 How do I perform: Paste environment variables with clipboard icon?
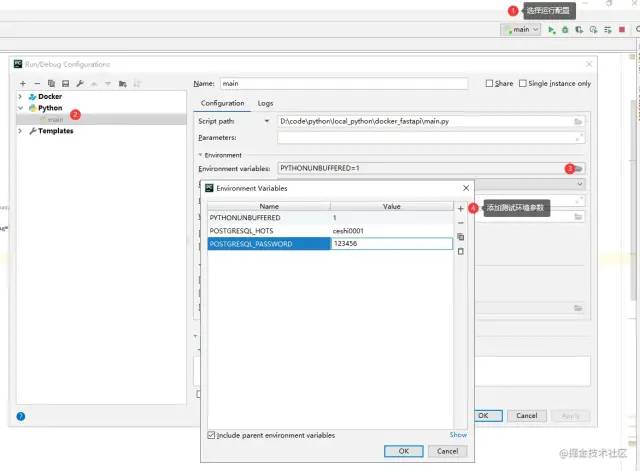coord(460,251)
